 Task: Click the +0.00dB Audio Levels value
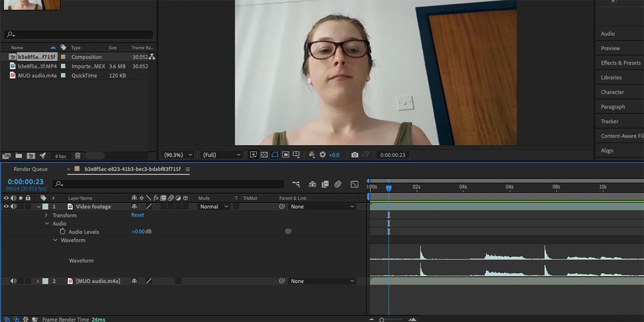140,231
